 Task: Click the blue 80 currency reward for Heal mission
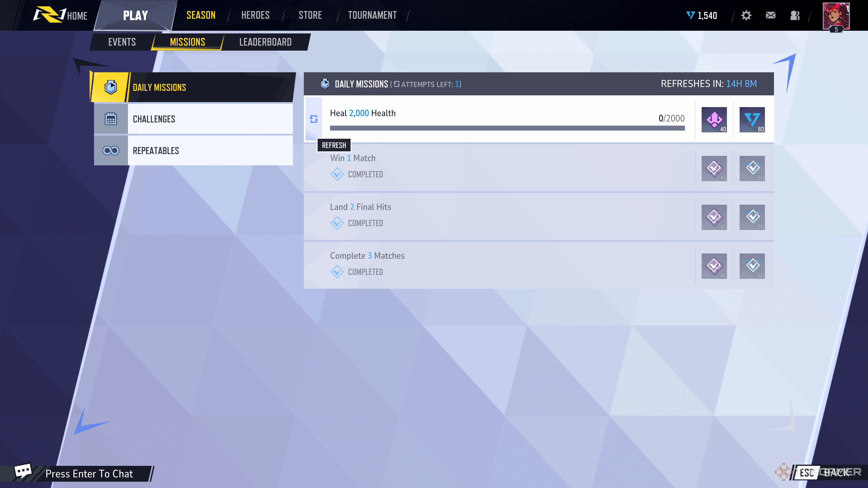tap(752, 120)
